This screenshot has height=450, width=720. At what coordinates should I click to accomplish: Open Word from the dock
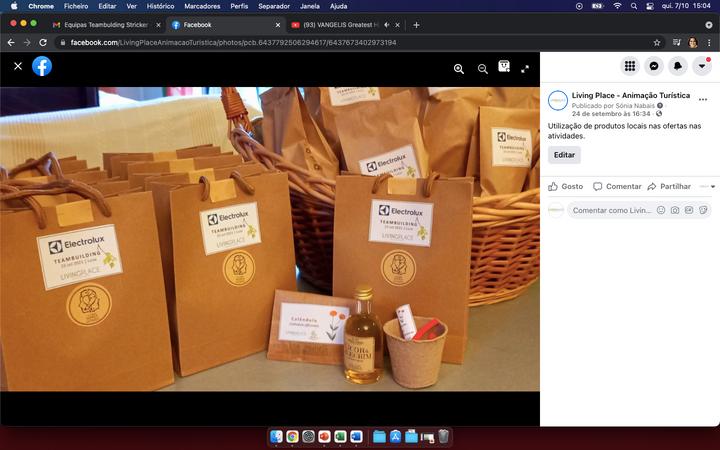[x=356, y=436]
